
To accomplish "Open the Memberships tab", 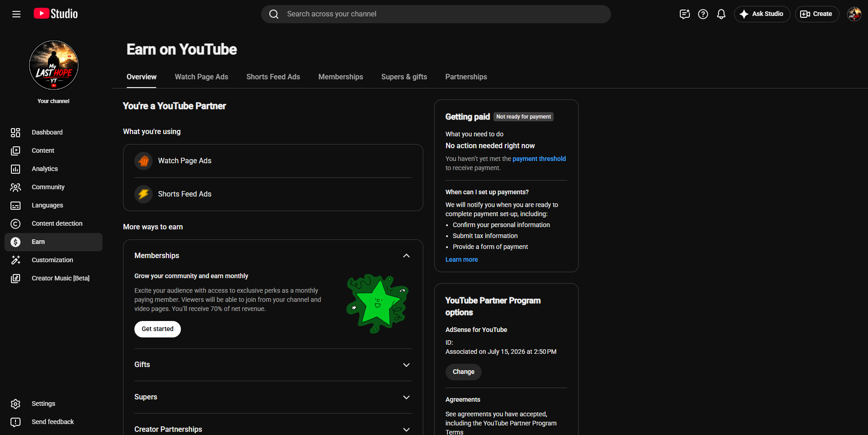I will (x=341, y=77).
